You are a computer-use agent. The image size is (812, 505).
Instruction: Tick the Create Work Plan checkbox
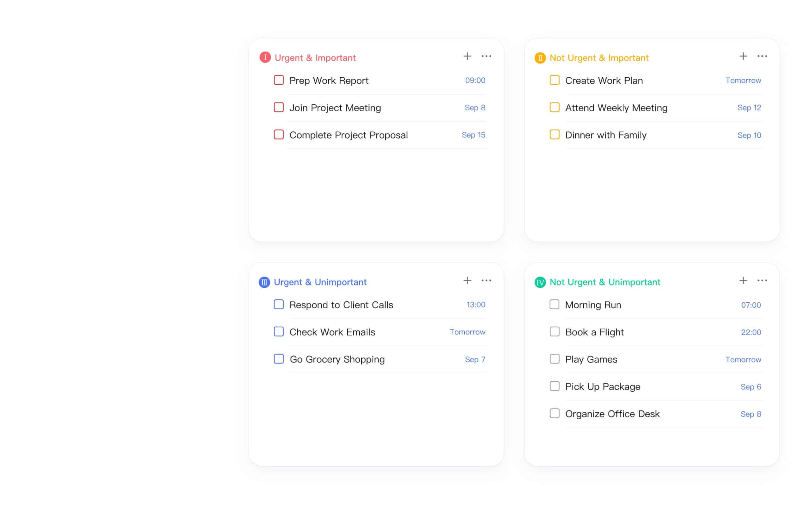click(x=554, y=80)
